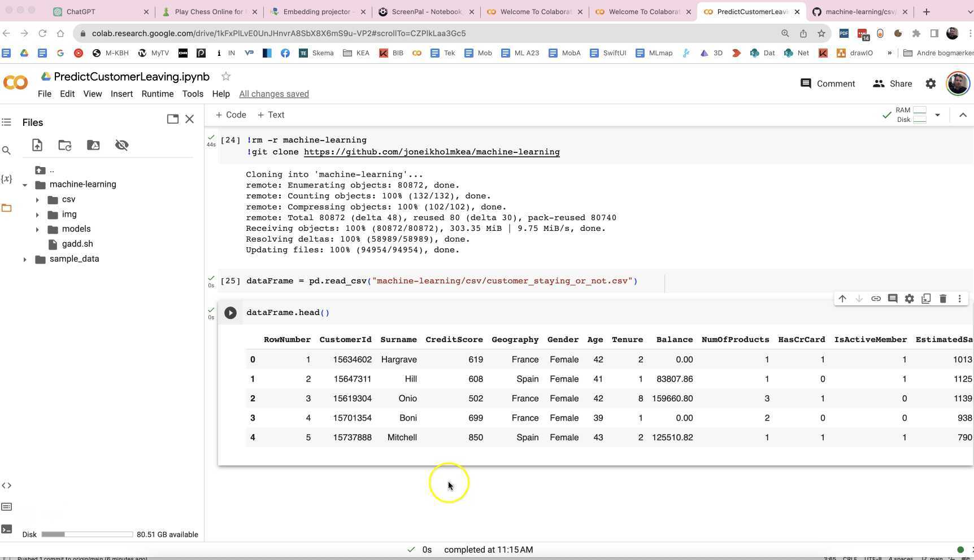Expand the csv folder
The height and width of the screenshot is (560, 974).
[37, 199]
